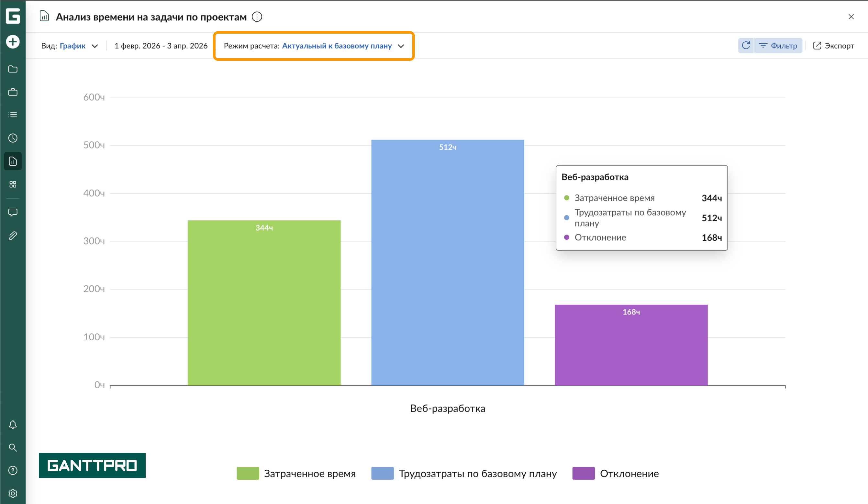The width and height of the screenshot is (868, 504).
Task: Click the green 344ч bar in chart
Action: point(264,303)
